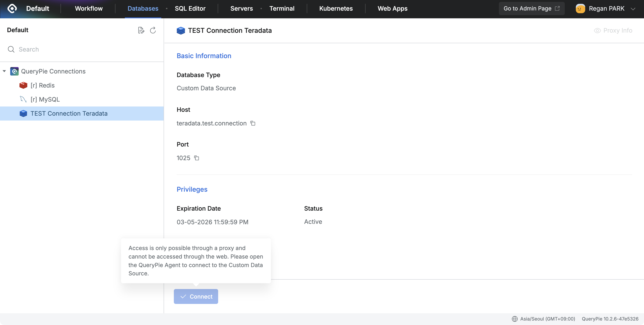Viewport: 644px width, 325px height.
Task: Click the QueryPie logo icon
Action: click(12, 9)
